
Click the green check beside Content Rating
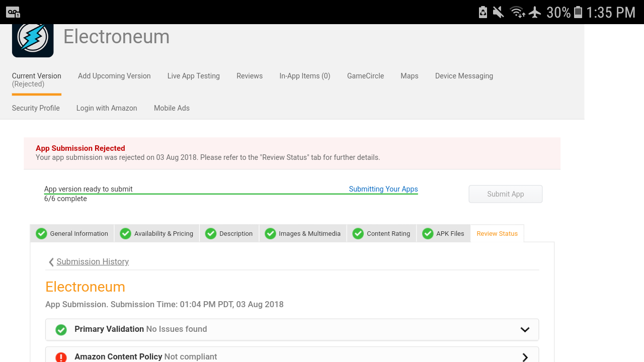[358, 233]
